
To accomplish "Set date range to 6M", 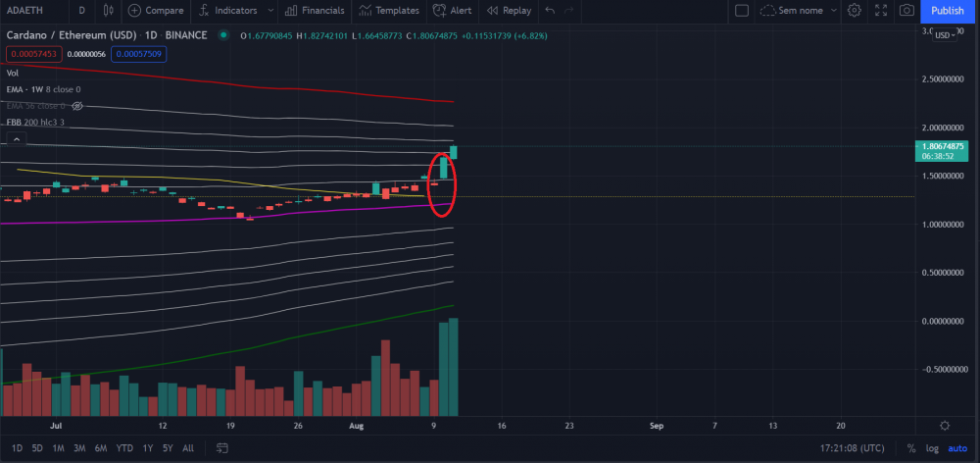I will coord(101,448).
